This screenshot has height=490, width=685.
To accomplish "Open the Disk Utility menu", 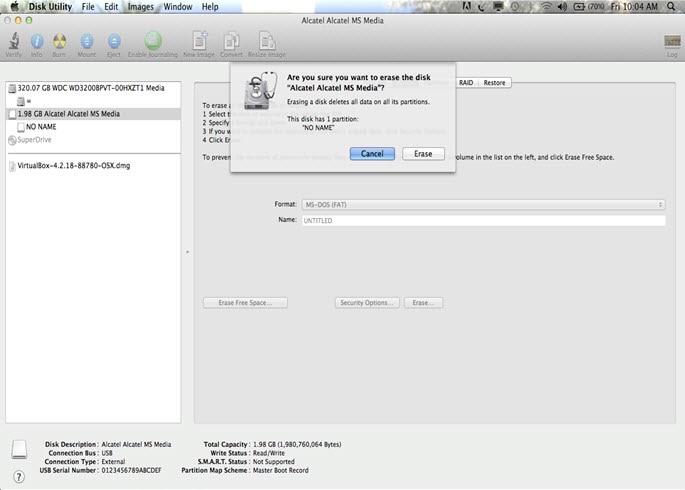I will (50, 7).
